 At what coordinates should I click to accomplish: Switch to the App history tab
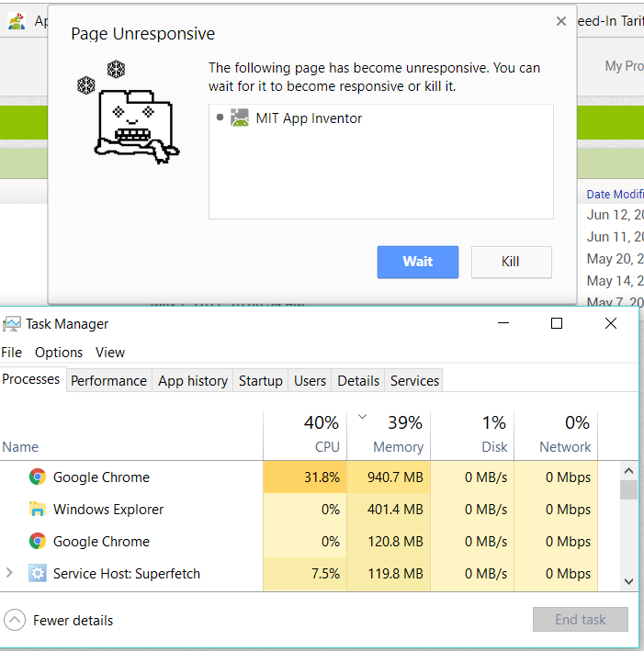tap(193, 381)
